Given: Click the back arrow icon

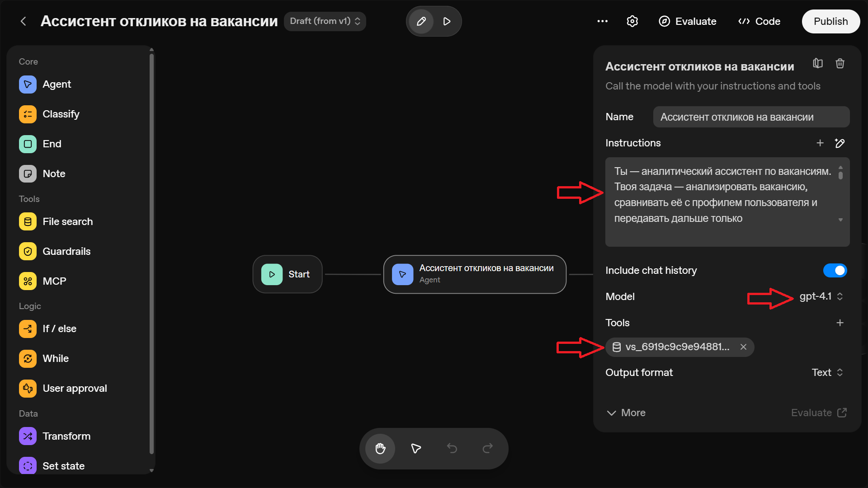Looking at the screenshot, I should click(x=24, y=21).
